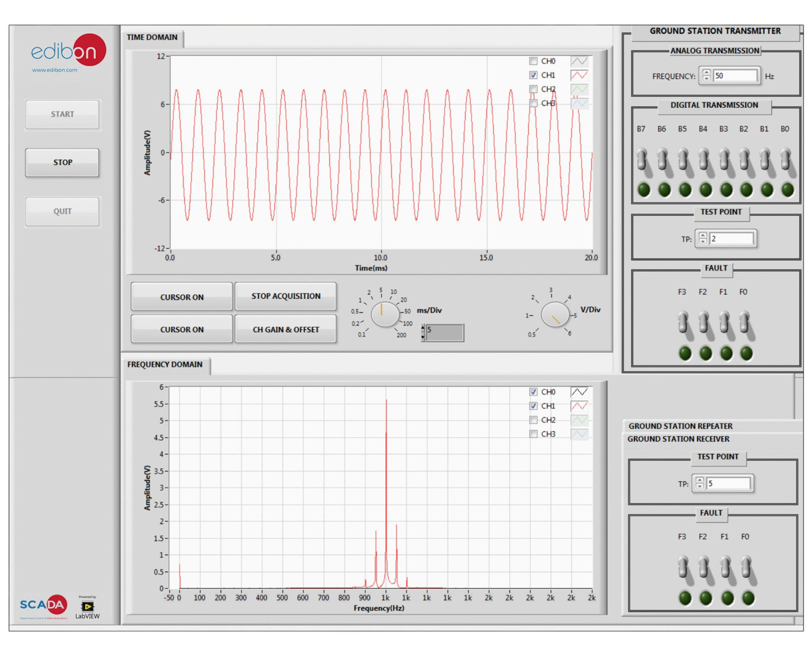Enable CH3 checkbox in time domain
Viewport: 812px width, 656px height.
click(533, 103)
